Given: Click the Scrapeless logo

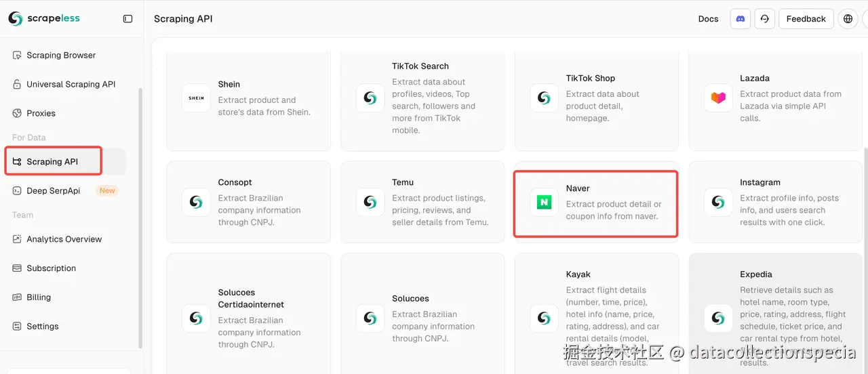Looking at the screenshot, I should tap(44, 18).
